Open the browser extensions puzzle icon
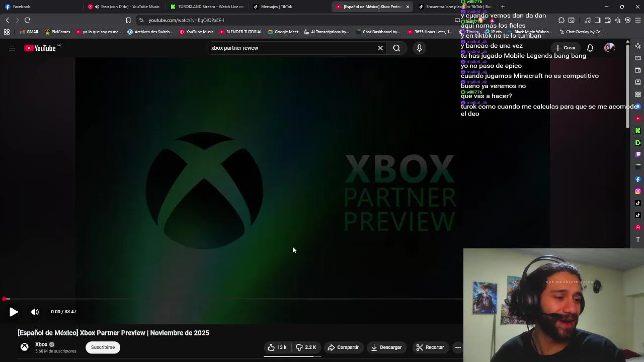Image resolution: width=644 pixels, height=362 pixels. pos(561,20)
